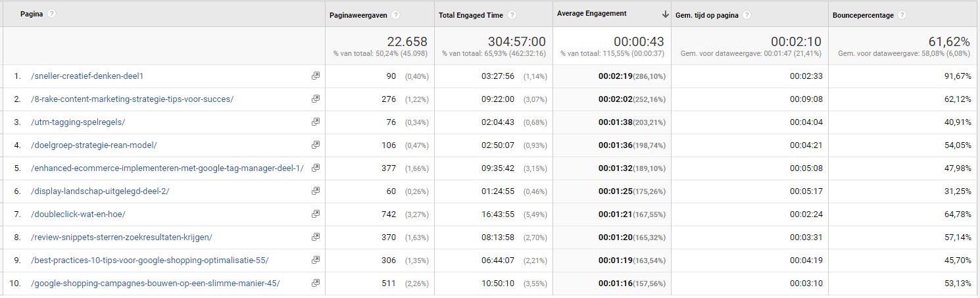This screenshot has height=298, width=980.
Task: Sort the table by Bouncepercentage header
Action: (863, 15)
